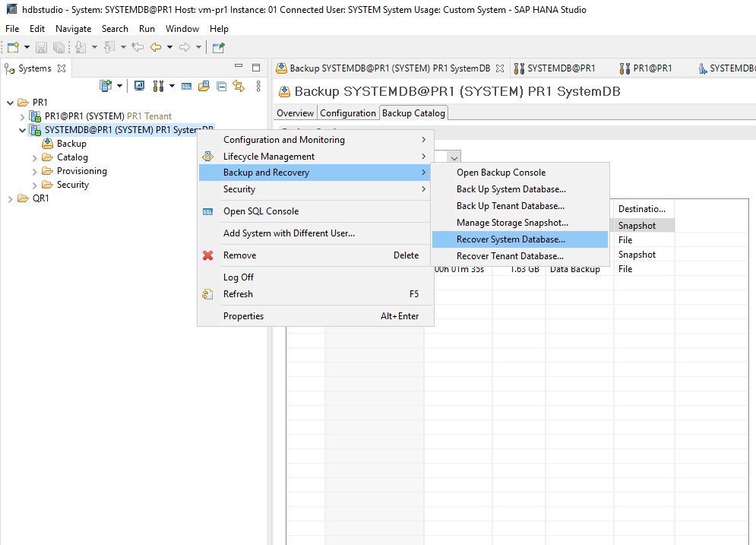Open the System Monitor icon in Systems panel
756x545 pixels.
(139, 86)
